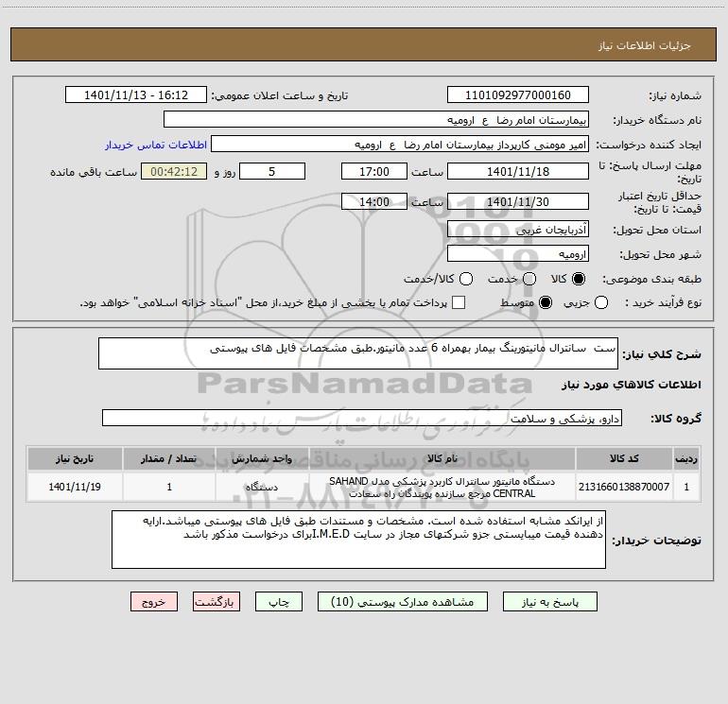Viewport: 728px width, 704px height.
Task: Click the اطلاعات کالاهای مورد نیاز heading
Action: pos(631,385)
